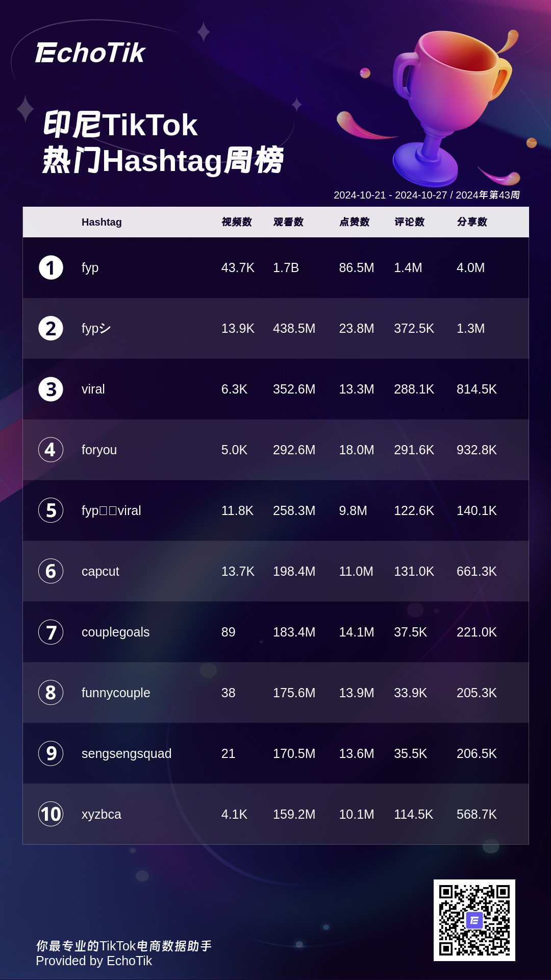Click the 分享数 column header
This screenshot has height=980, width=551.
tap(472, 222)
